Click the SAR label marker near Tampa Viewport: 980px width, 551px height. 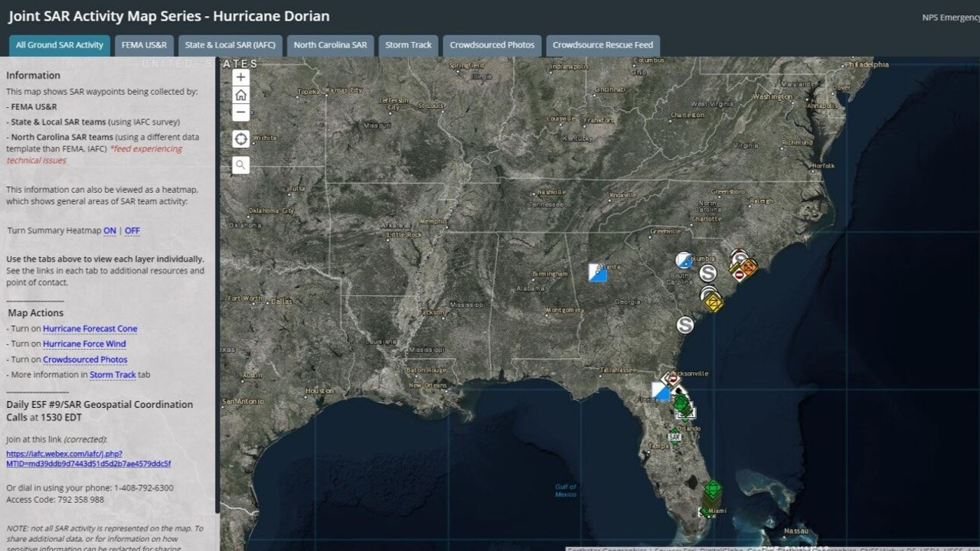pyautogui.click(x=675, y=437)
